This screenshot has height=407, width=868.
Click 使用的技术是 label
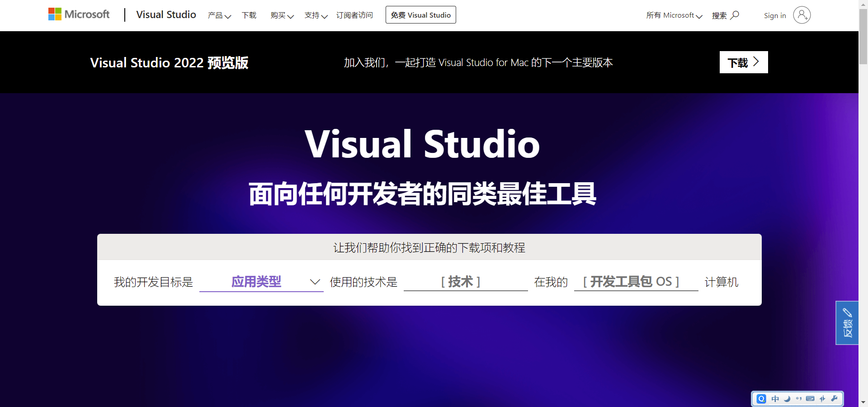(363, 282)
